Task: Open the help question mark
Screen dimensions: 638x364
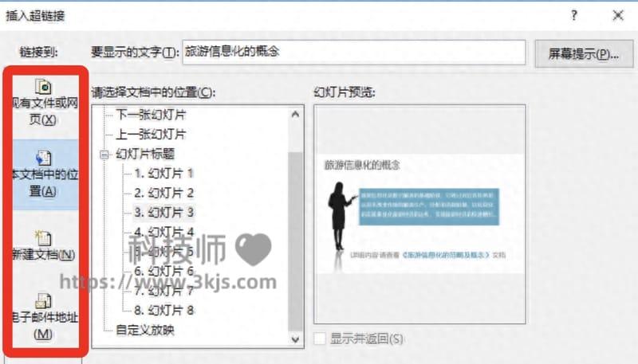Action: click(573, 15)
